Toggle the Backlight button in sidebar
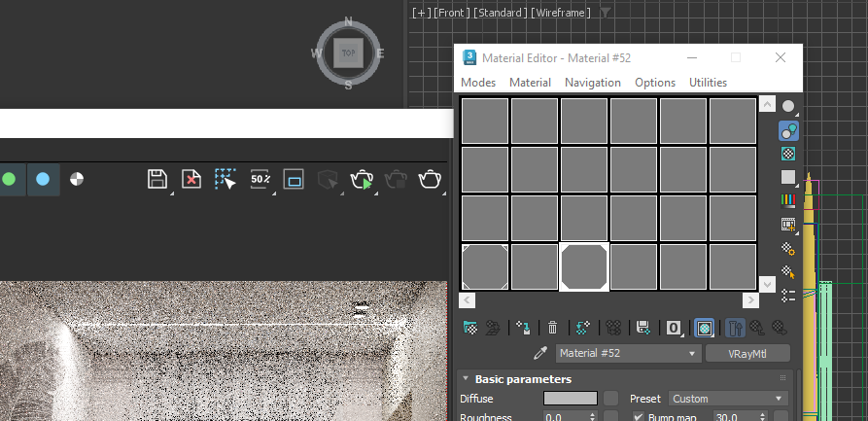 788,129
